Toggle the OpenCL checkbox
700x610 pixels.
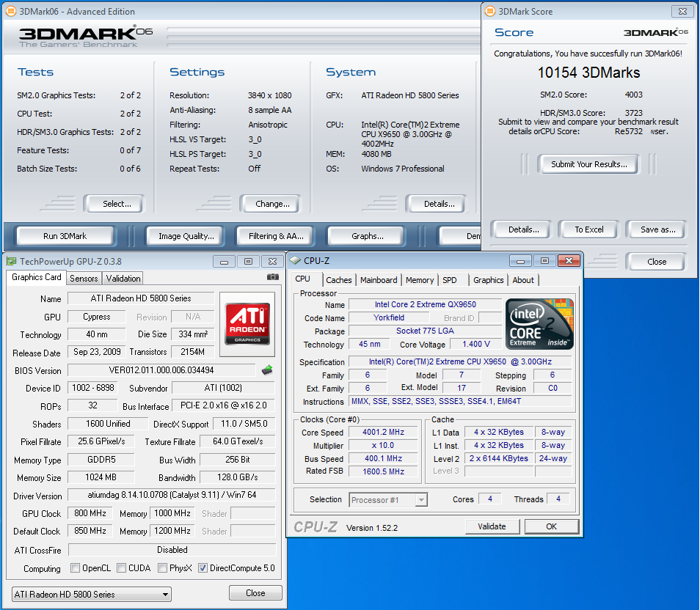tap(76, 568)
